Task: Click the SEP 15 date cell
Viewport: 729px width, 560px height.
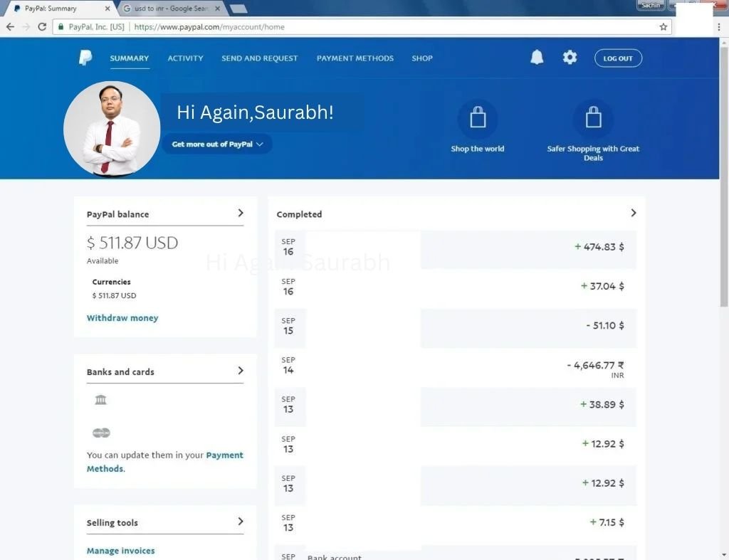Action: 289,327
